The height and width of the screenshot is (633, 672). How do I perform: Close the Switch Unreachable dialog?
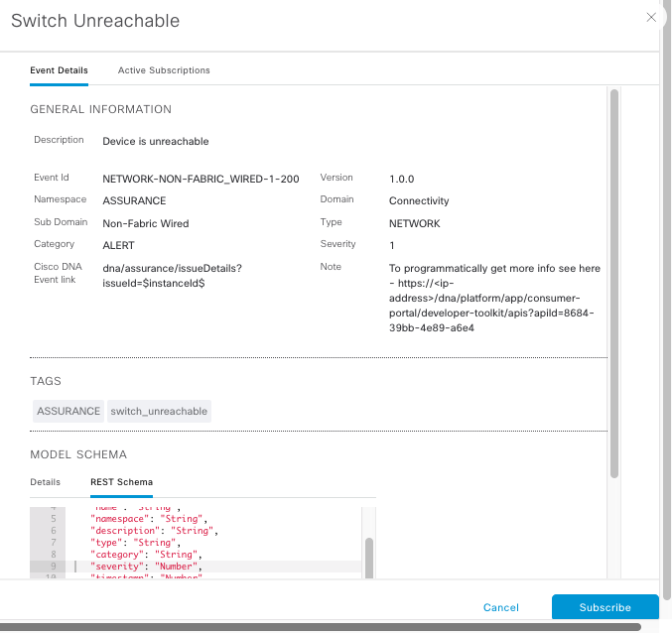[x=651, y=18]
